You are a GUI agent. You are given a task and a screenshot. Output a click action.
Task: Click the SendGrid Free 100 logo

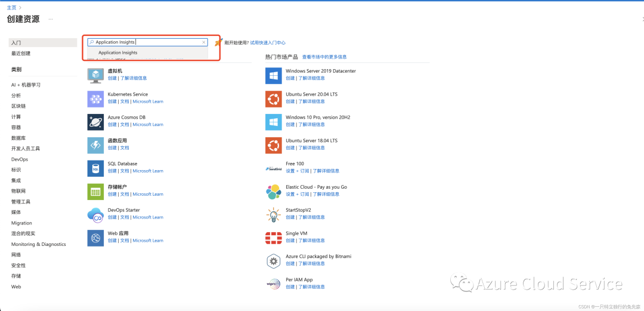coord(274,169)
